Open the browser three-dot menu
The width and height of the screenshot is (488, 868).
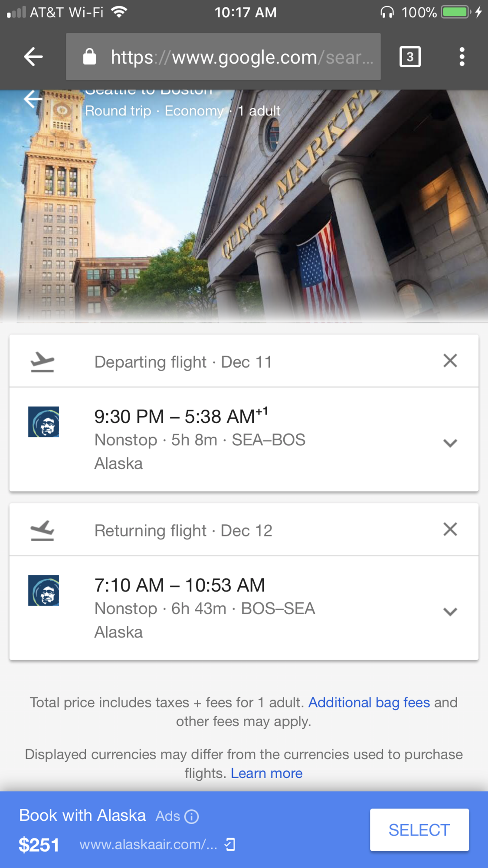point(462,57)
